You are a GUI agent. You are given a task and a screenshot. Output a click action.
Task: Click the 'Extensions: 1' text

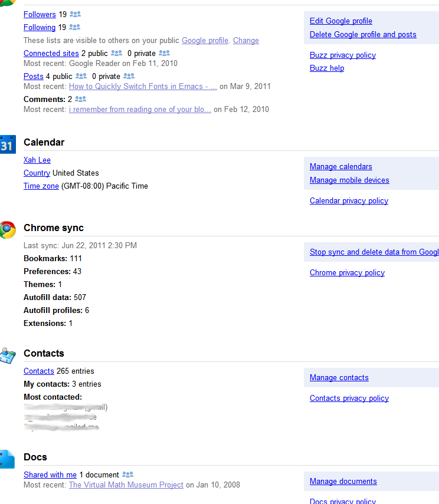click(48, 324)
